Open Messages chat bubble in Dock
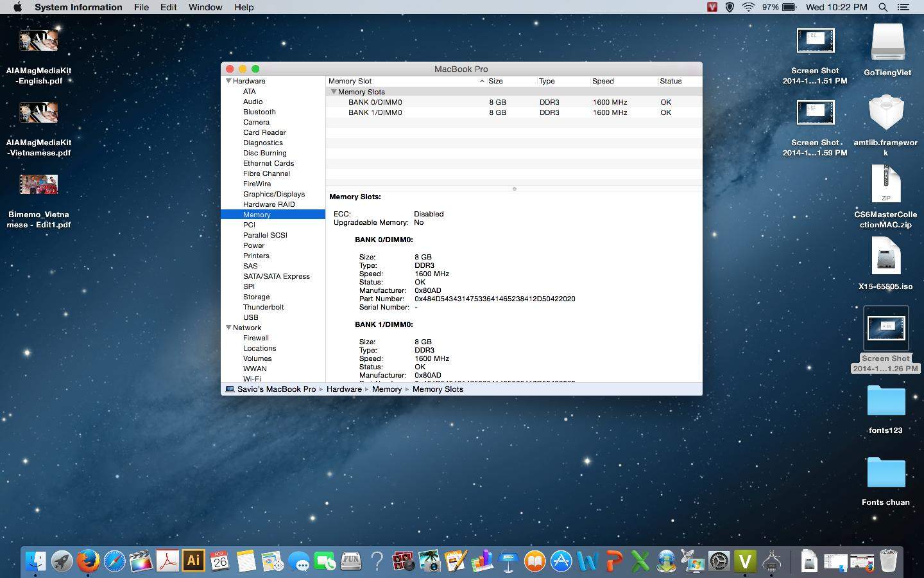Image resolution: width=924 pixels, height=578 pixels. [299, 561]
